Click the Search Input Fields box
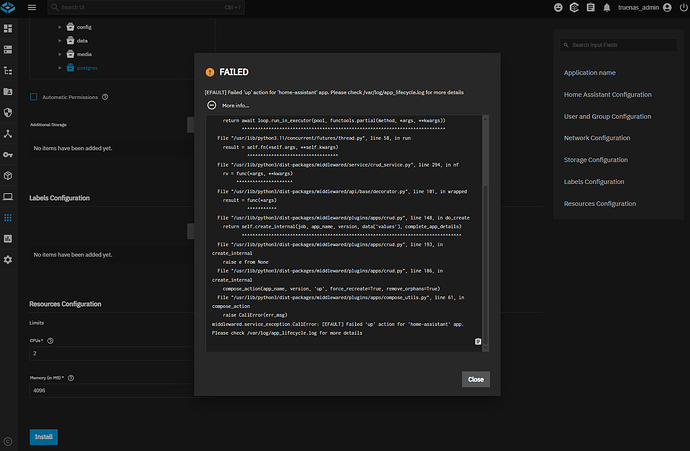 click(618, 45)
